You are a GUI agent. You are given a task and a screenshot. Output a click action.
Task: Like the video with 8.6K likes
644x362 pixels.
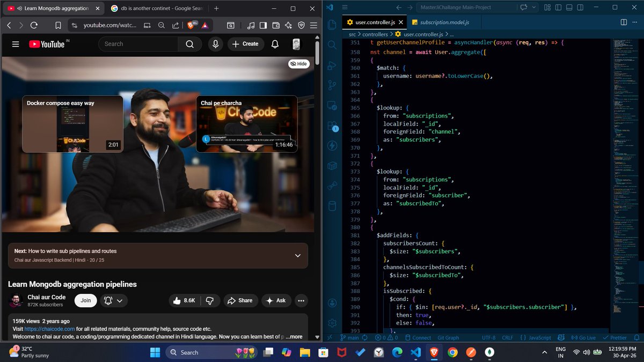click(184, 300)
